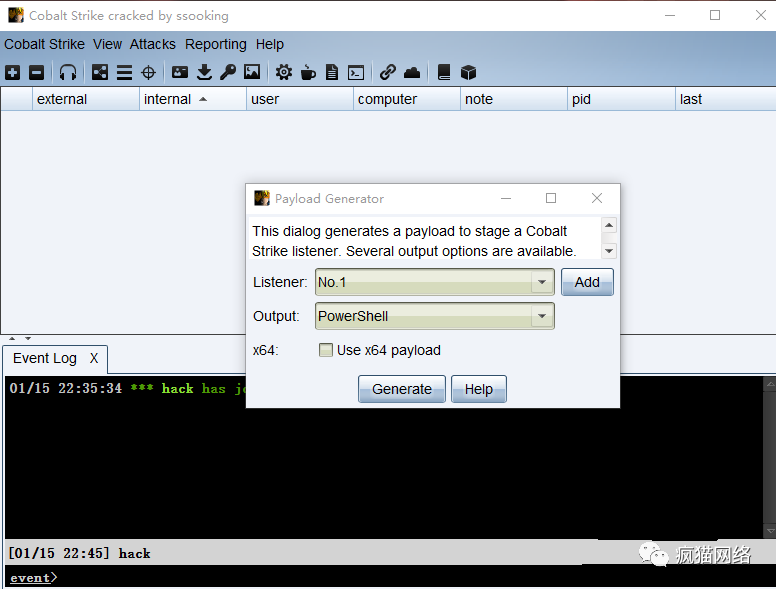
Task: Sort sessions by pid column header
Action: coord(621,99)
